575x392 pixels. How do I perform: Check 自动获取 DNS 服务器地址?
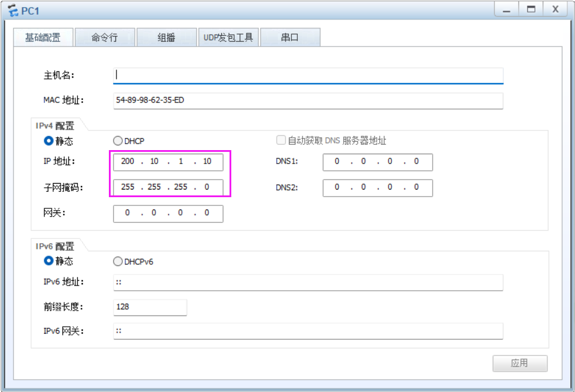[281, 139]
